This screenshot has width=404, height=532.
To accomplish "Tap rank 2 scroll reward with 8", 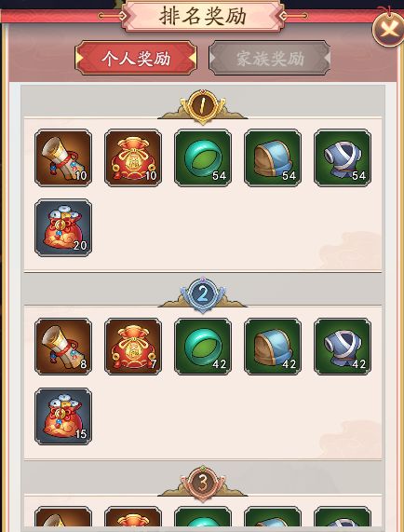I will [63, 347].
